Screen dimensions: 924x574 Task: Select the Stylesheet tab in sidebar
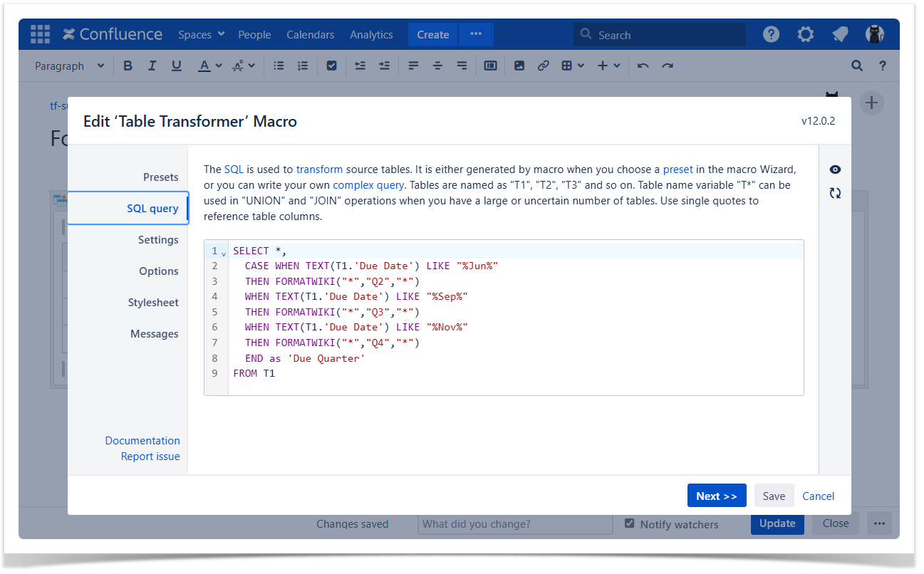153,303
